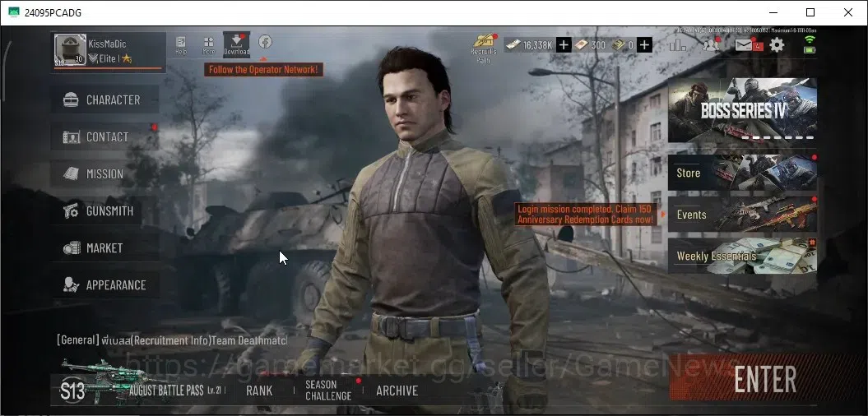The width and height of the screenshot is (868, 416).
Task: Open Weekly Essentials panel
Action: (x=742, y=256)
